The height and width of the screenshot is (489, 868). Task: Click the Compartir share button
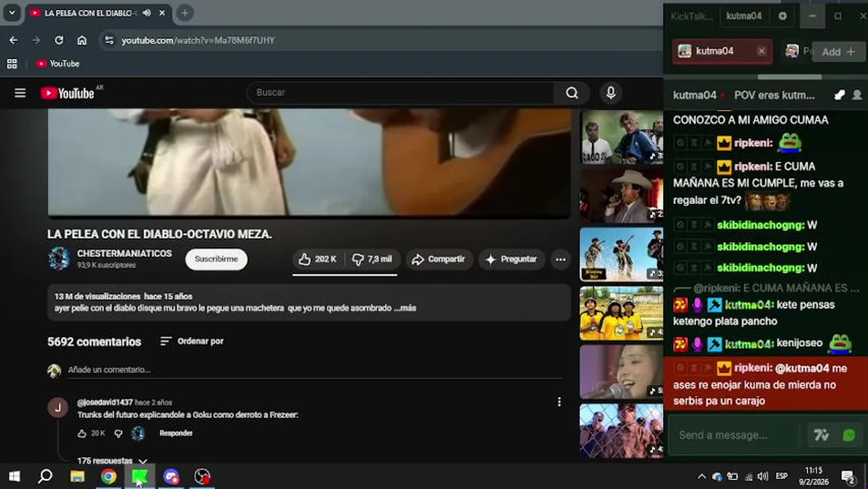(439, 259)
